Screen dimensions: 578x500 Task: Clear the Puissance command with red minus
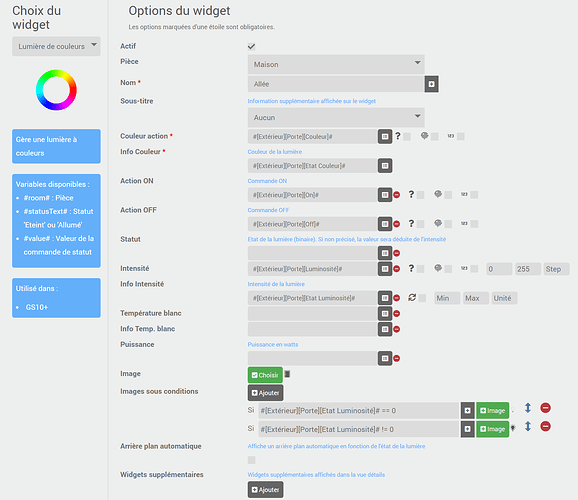tap(397, 358)
